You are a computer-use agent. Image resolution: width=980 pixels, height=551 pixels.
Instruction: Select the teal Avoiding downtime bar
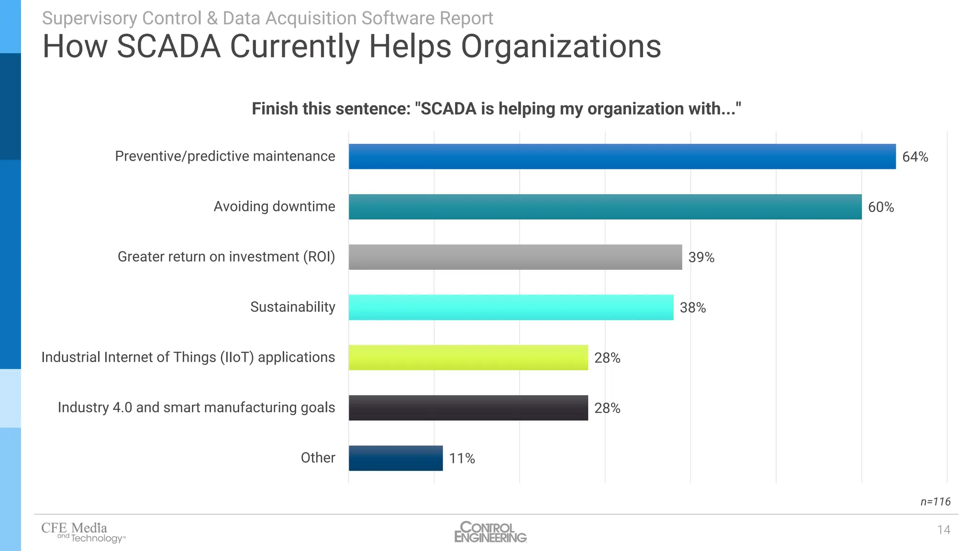click(x=605, y=207)
